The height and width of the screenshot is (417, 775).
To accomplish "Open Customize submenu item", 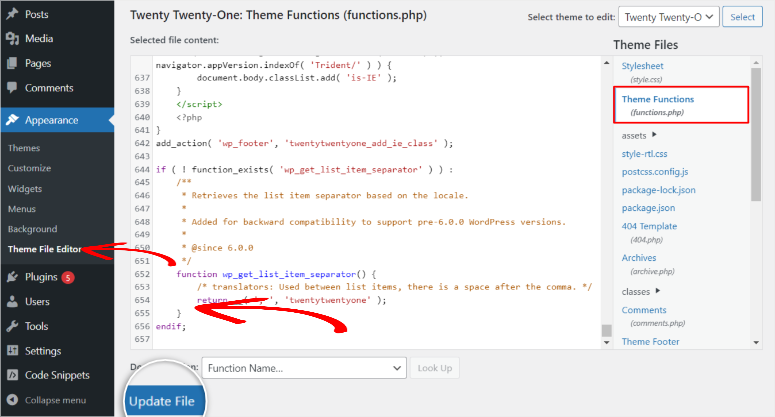I will (x=29, y=168).
